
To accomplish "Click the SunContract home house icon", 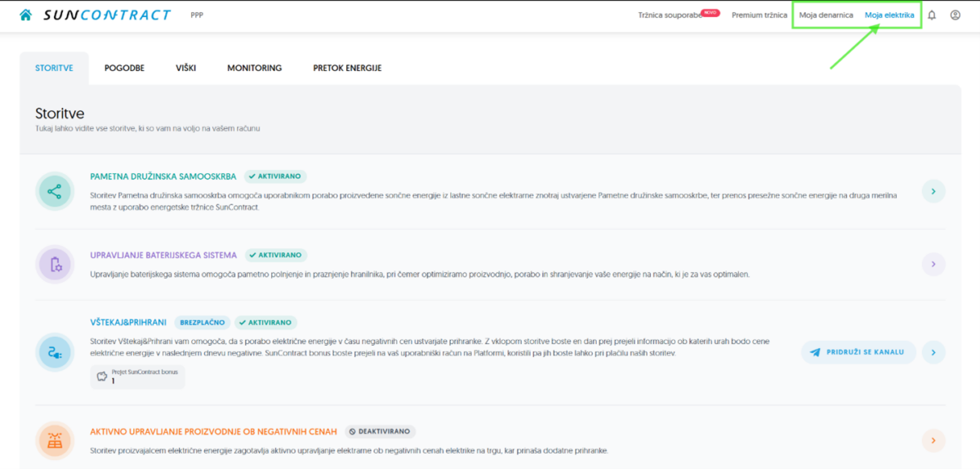I will tap(26, 15).
